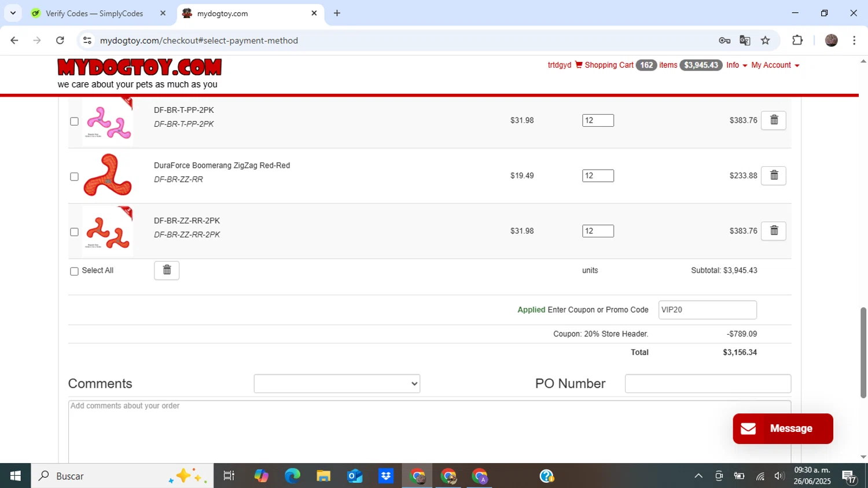Bookmark this page with the star icon
Viewport: 868px width, 488px height.
point(766,41)
